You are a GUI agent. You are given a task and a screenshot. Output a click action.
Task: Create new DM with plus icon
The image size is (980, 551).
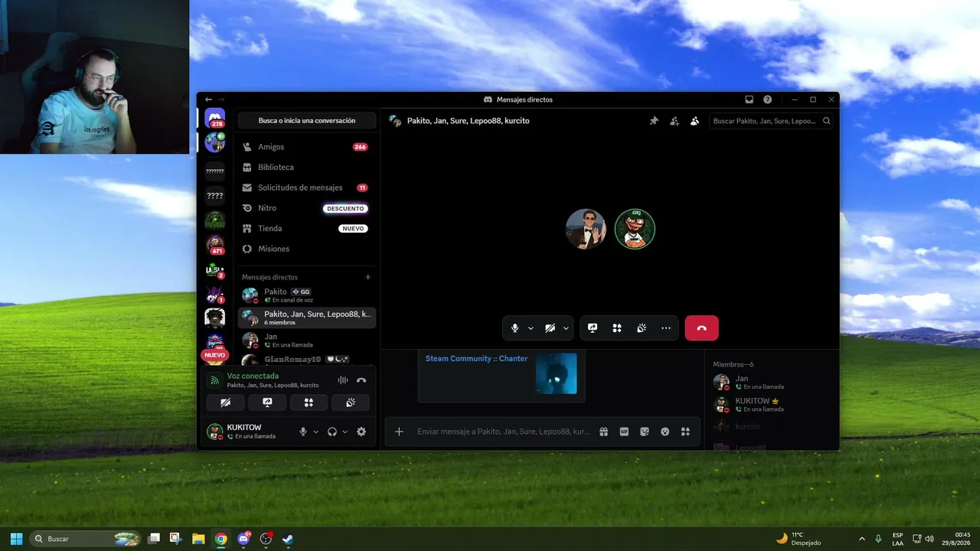[x=368, y=277]
